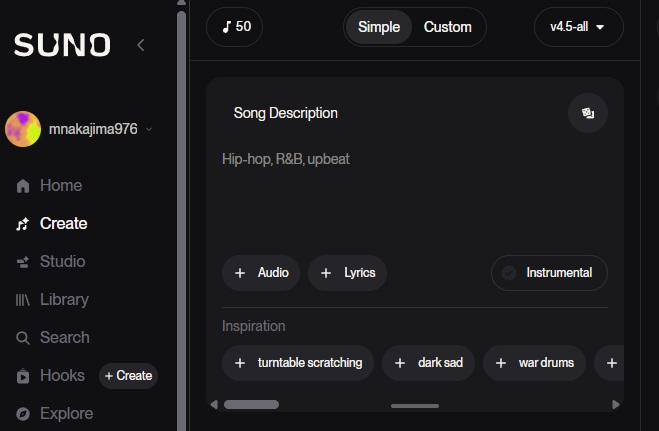Click the horizontal scrollbar thumb at bottom

(251, 405)
